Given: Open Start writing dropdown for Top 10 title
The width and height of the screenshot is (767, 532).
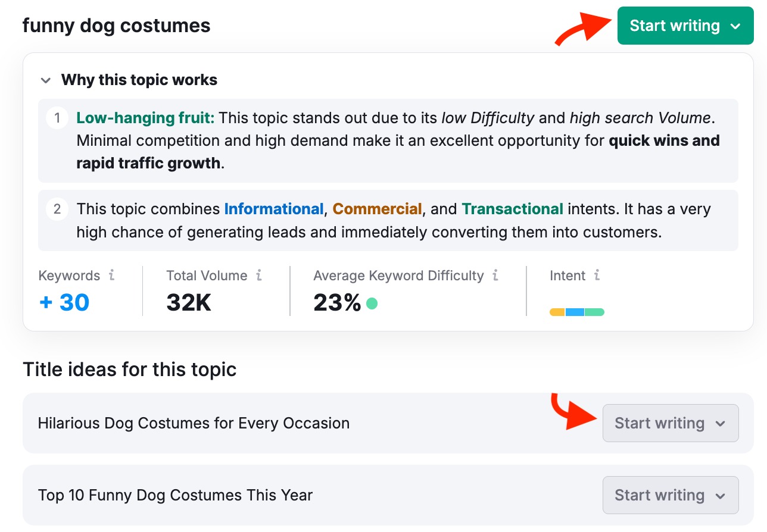Looking at the screenshot, I should pyautogui.click(x=721, y=496).
